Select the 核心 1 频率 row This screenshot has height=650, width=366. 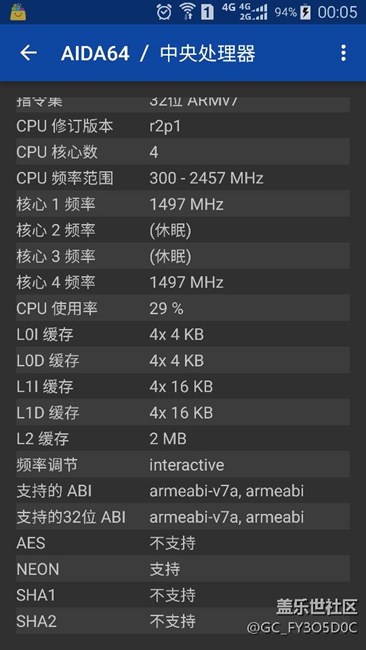[183, 204]
